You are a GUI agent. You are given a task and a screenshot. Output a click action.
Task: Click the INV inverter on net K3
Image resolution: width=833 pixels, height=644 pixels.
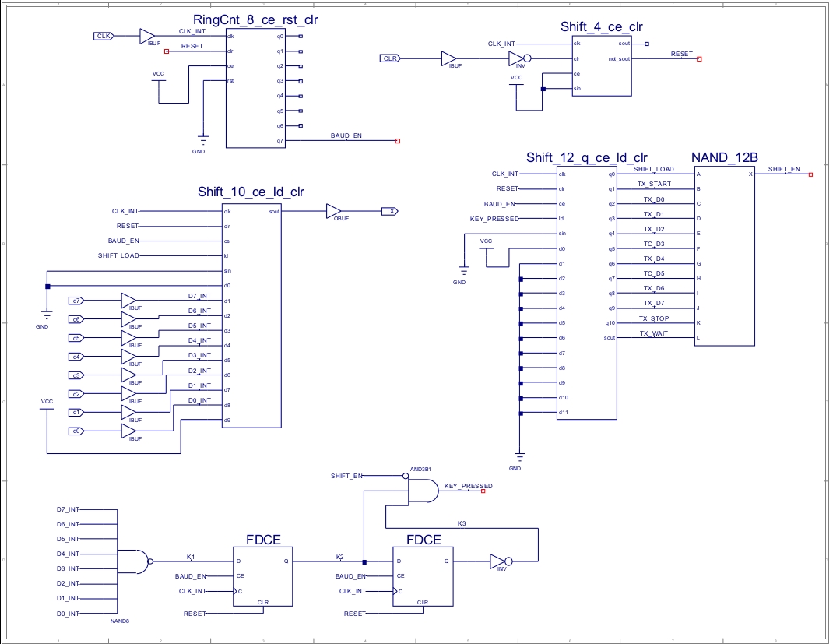click(x=500, y=561)
